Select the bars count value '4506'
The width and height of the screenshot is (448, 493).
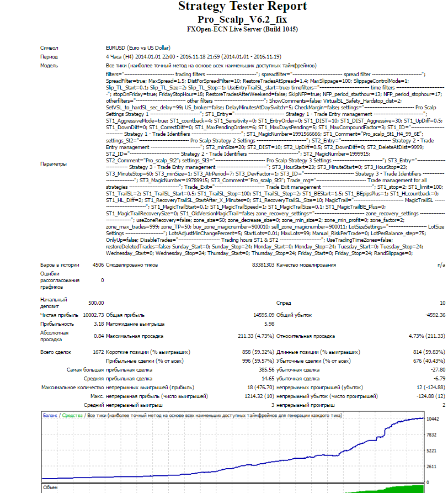pos(98,265)
